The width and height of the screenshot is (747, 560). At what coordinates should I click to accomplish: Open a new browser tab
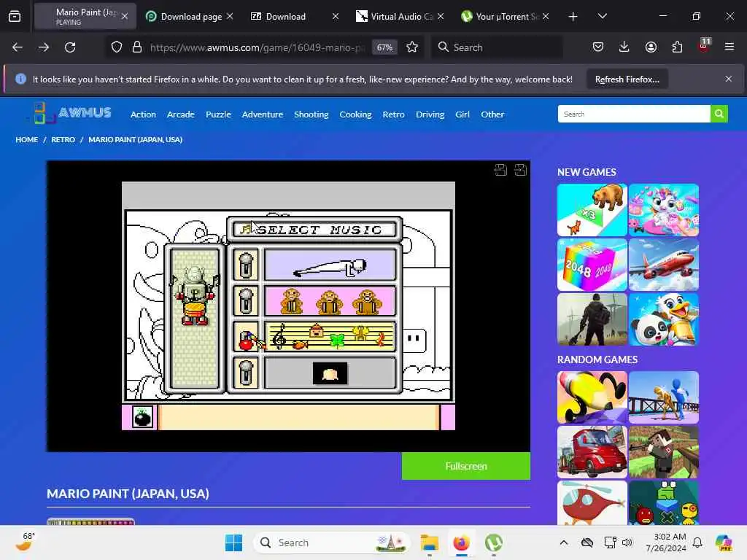coord(573,17)
